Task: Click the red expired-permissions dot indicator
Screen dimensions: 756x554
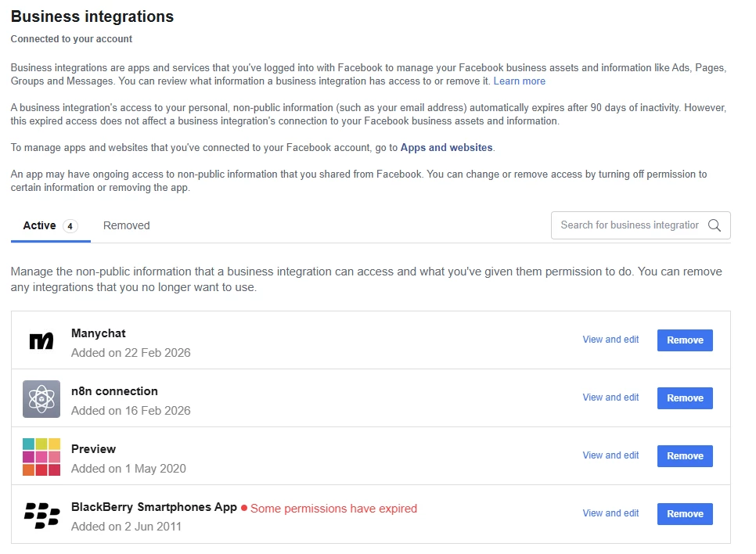Action: pyautogui.click(x=244, y=509)
